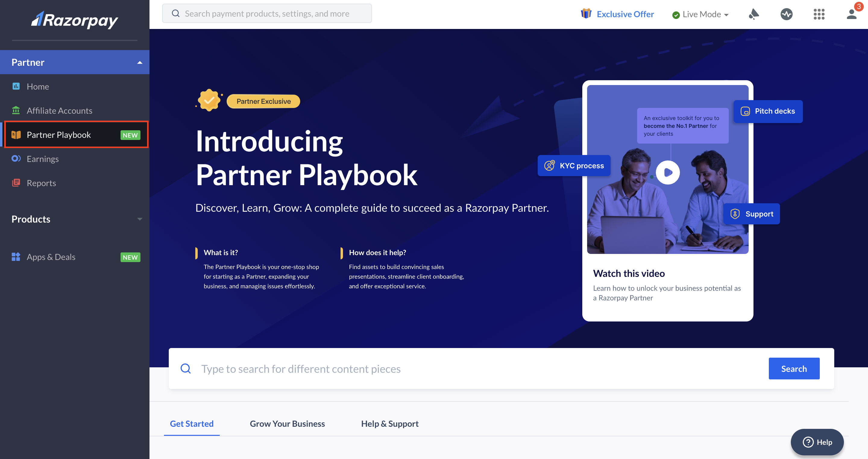Click the Home sidebar icon
Image resolution: width=868 pixels, height=459 pixels.
(x=15, y=86)
